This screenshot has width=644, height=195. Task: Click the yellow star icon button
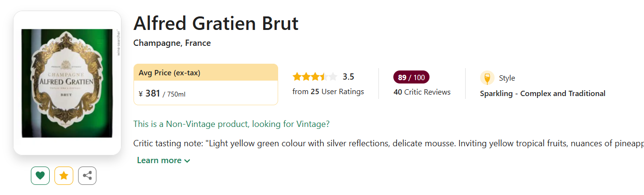click(x=64, y=176)
